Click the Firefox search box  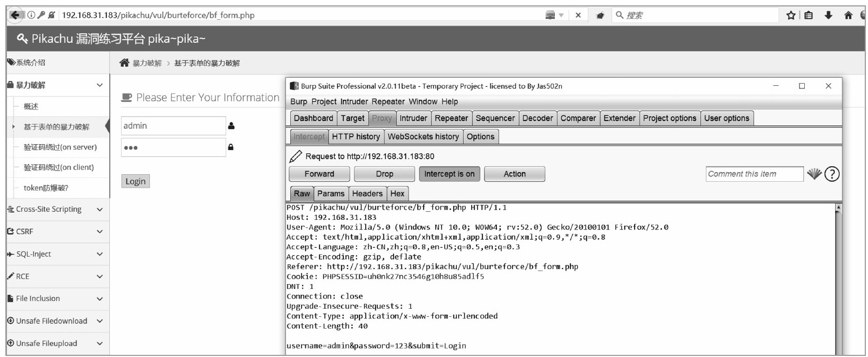[695, 15]
